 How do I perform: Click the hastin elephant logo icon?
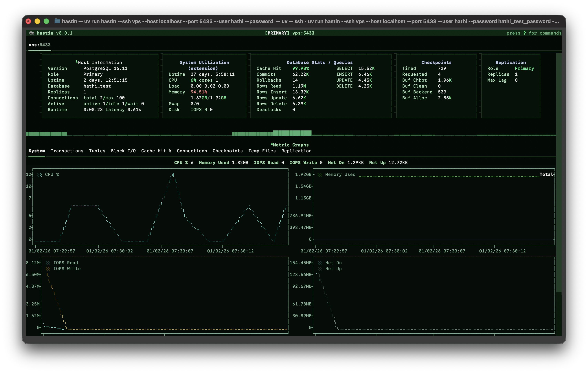(x=31, y=33)
